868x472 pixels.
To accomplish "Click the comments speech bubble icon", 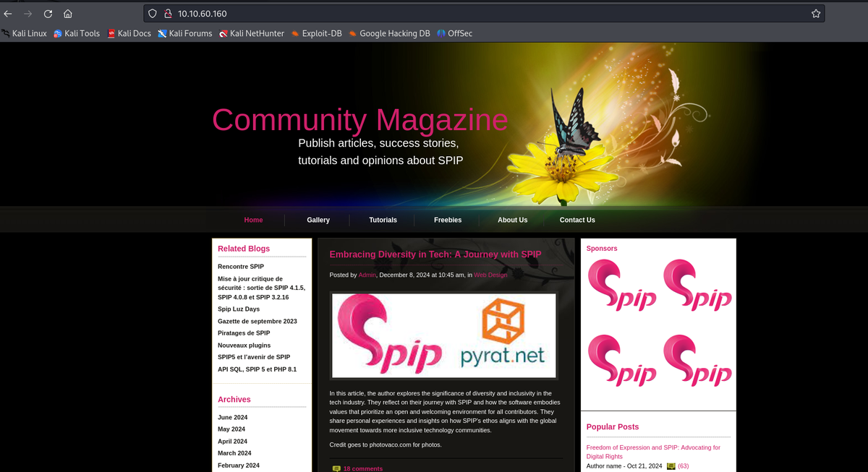I will [x=336, y=468].
